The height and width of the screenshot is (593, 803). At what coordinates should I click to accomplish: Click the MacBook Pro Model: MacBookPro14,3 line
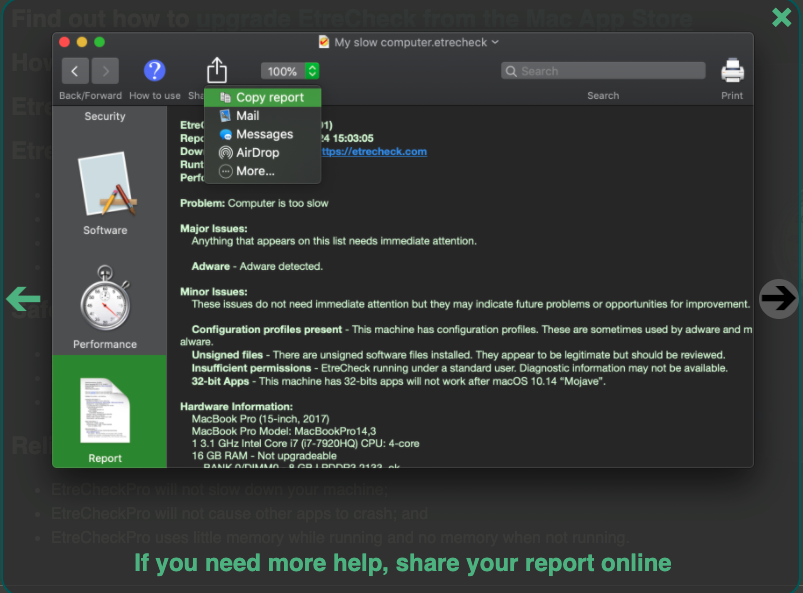pos(284,431)
